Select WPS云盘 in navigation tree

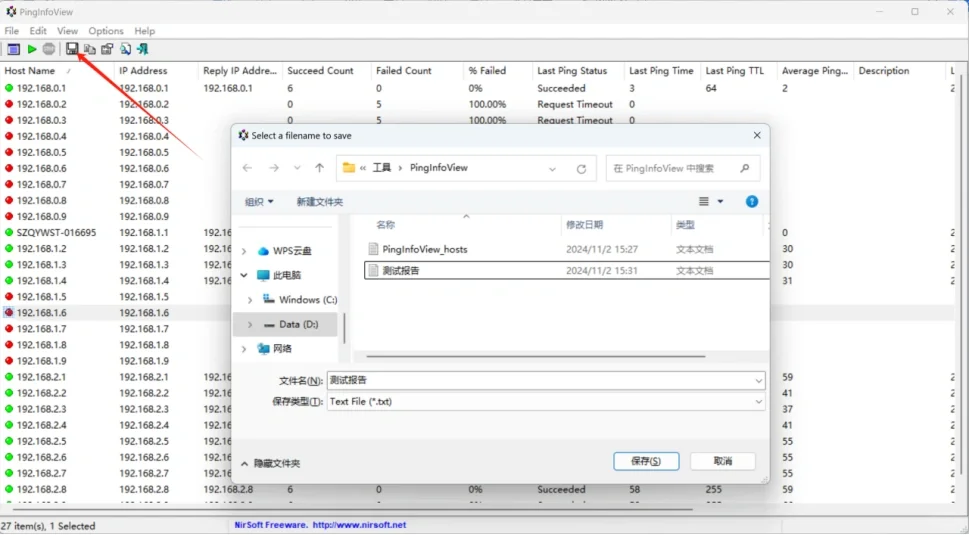tap(292, 251)
